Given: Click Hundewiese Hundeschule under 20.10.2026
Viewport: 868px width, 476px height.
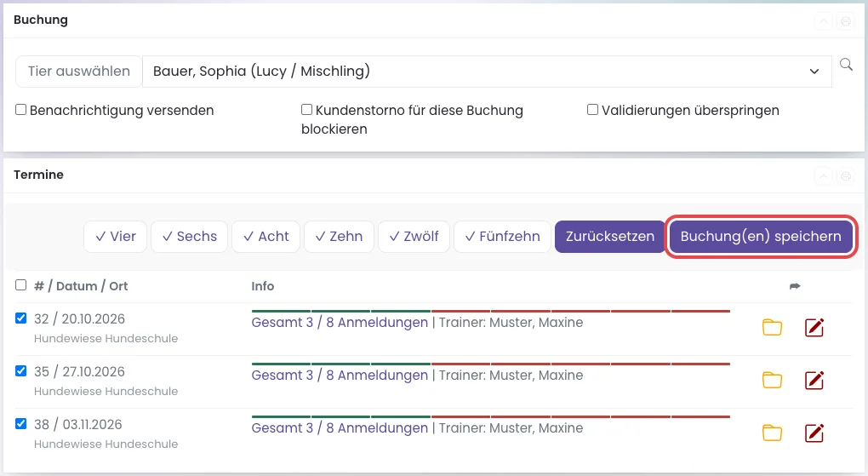Looking at the screenshot, I should (106, 339).
